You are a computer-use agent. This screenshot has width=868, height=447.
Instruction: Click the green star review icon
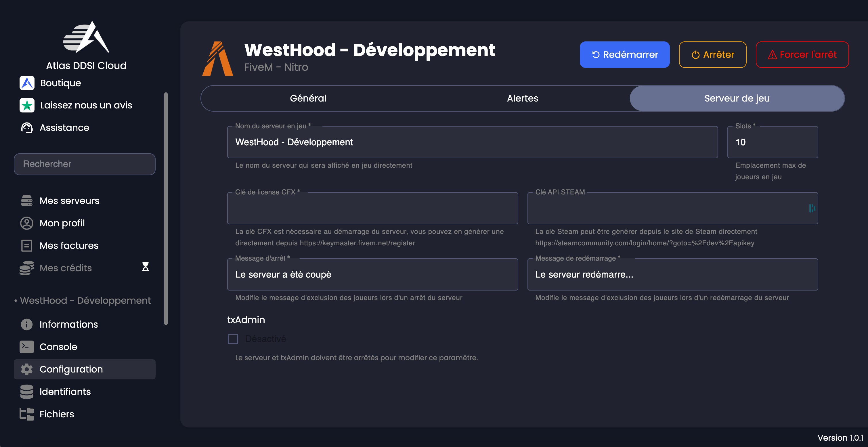pyautogui.click(x=27, y=105)
